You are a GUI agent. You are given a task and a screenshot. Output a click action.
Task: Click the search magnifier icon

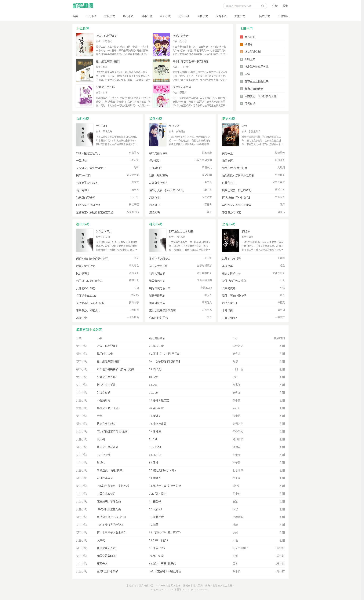[262, 6]
